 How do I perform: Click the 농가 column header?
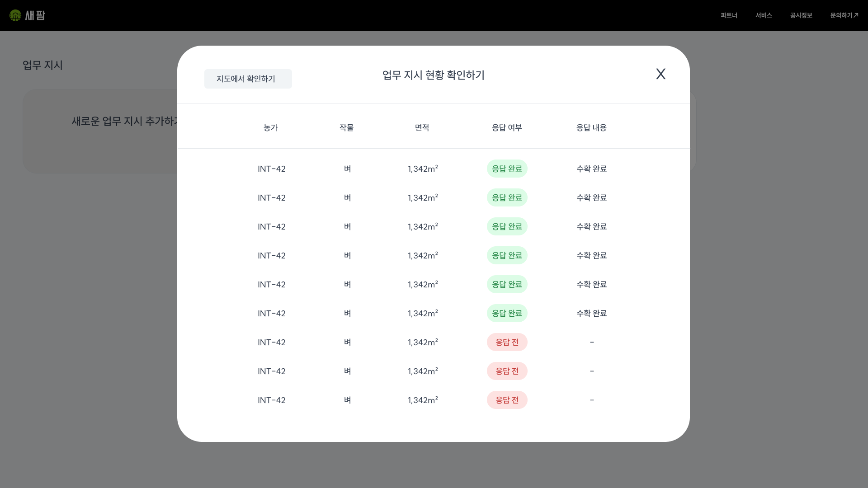(x=271, y=127)
